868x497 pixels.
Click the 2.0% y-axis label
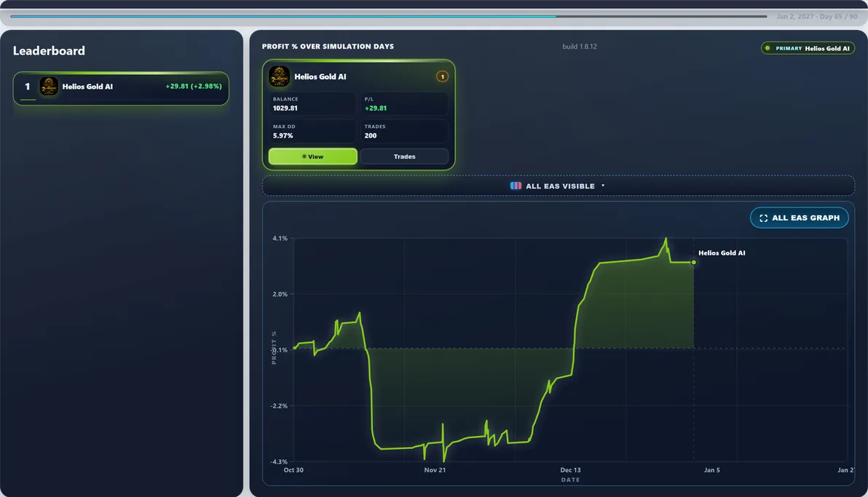tap(280, 295)
